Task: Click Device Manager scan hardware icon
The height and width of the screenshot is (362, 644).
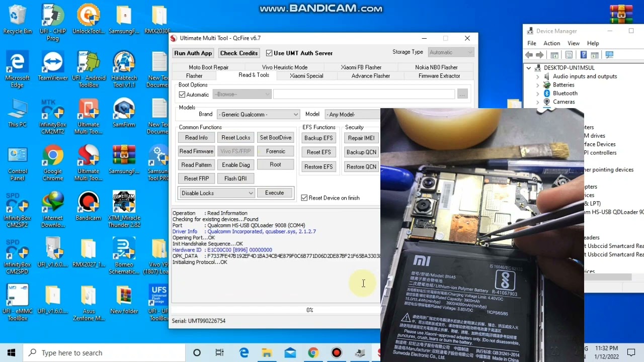Action: click(609, 55)
